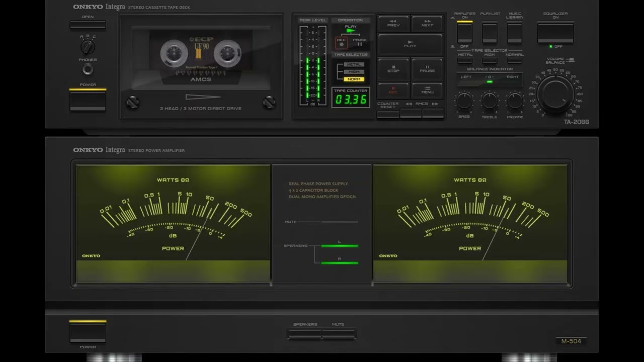
Task: Select NORMAL tape selector button
Action: [x=514, y=61]
